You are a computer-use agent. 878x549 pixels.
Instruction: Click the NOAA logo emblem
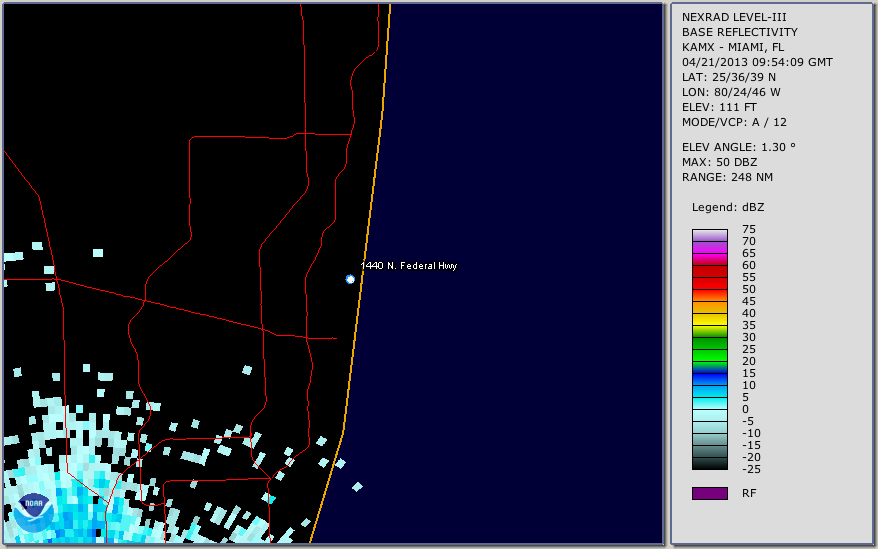(x=34, y=512)
